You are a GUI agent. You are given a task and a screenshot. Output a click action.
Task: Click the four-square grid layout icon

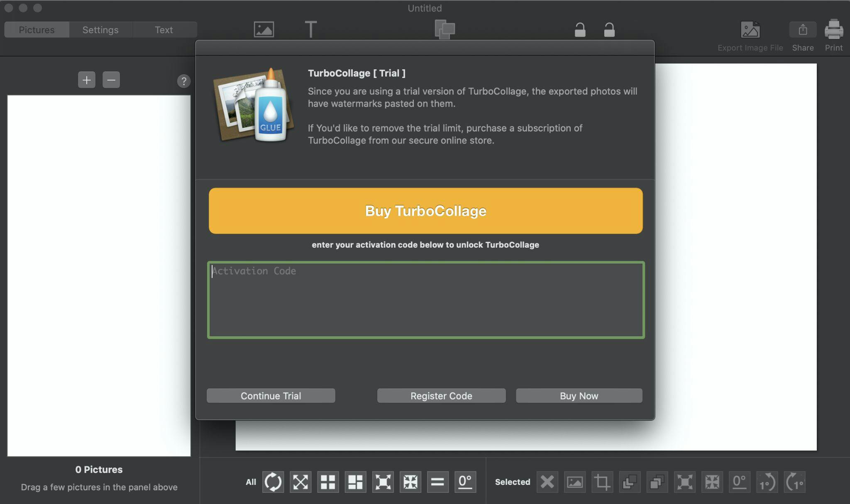[328, 482]
